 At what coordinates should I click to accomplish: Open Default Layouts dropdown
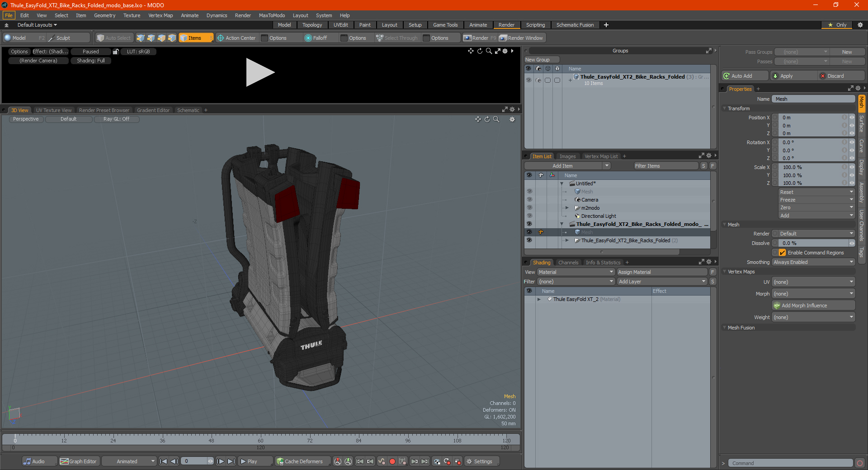(x=37, y=25)
